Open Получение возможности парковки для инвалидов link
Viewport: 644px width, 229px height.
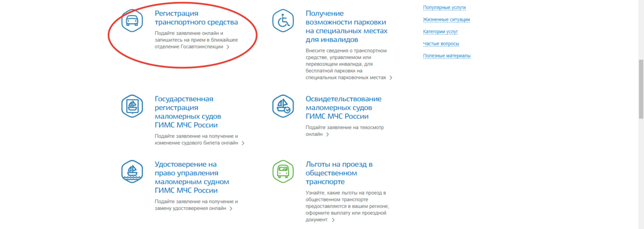(346, 26)
